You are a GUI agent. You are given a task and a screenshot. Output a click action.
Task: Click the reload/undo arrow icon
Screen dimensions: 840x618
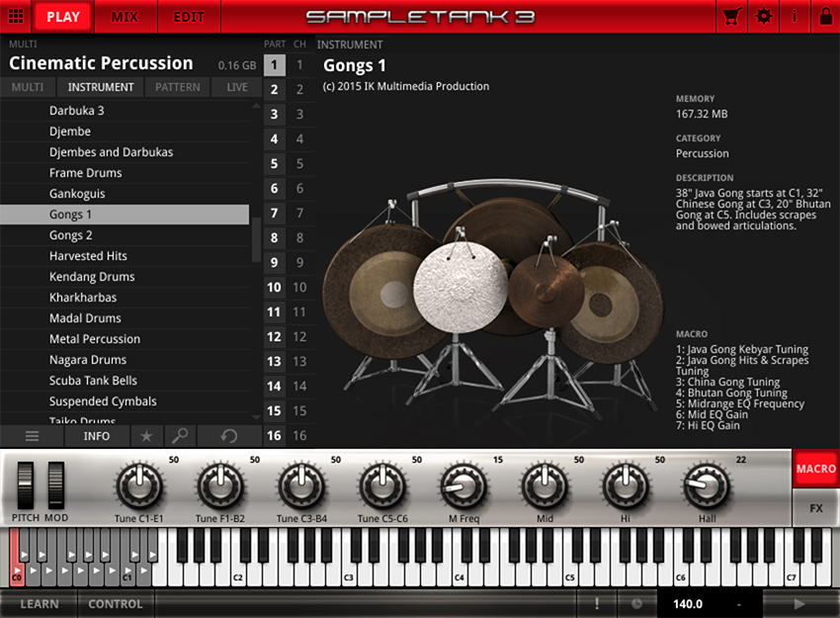tap(228, 436)
